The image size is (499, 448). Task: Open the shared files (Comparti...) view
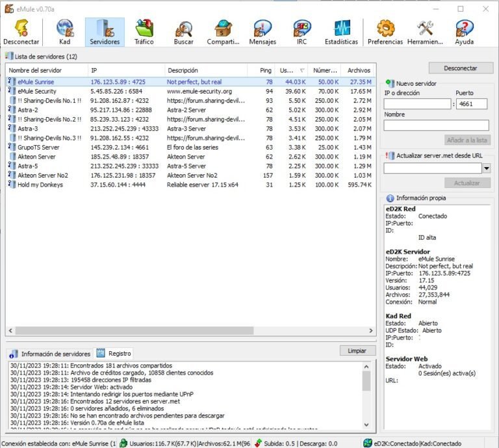point(223,32)
